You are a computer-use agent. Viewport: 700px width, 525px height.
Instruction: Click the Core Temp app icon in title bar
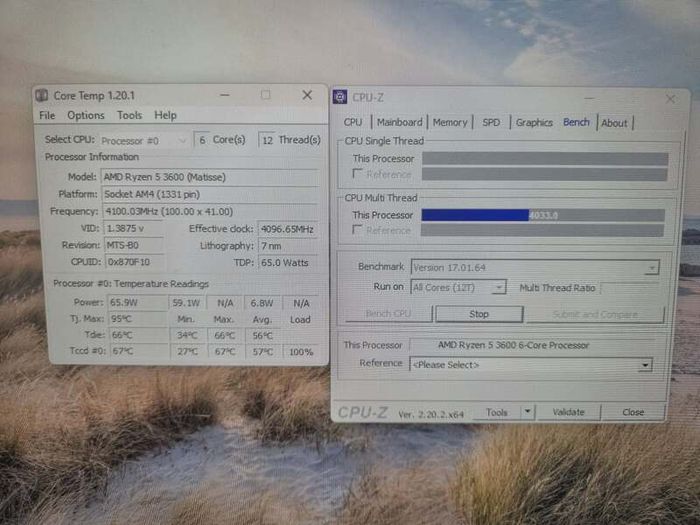click(42, 95)
